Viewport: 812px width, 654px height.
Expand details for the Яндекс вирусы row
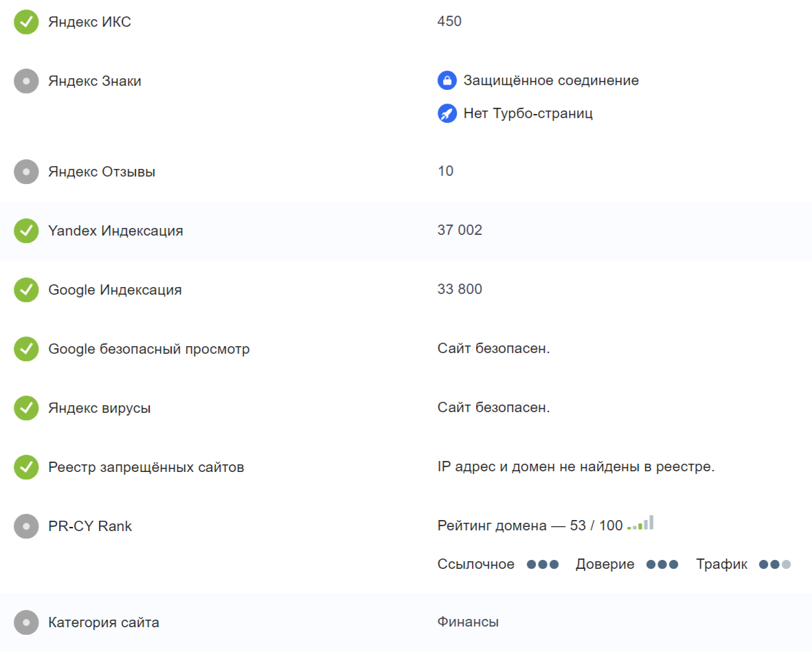100,408
